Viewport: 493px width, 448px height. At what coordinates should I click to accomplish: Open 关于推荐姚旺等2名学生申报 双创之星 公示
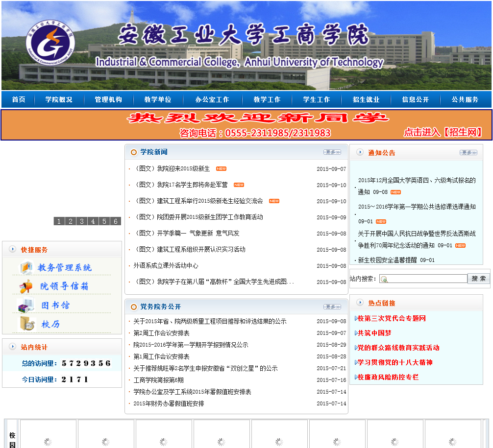[206, 369]
